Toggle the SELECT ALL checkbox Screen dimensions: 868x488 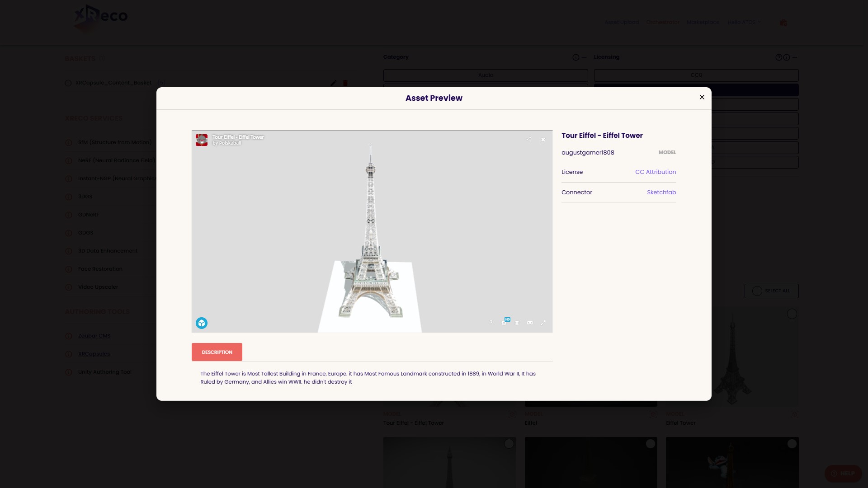click(x=757, y=291)
